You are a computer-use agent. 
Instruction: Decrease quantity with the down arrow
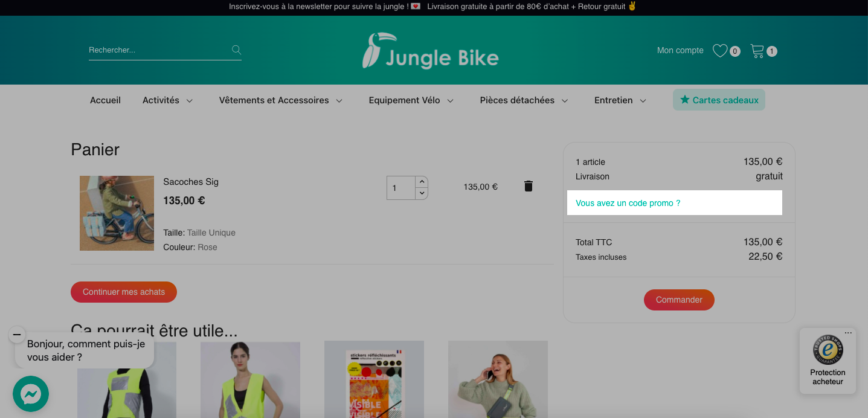pos(422,193)
